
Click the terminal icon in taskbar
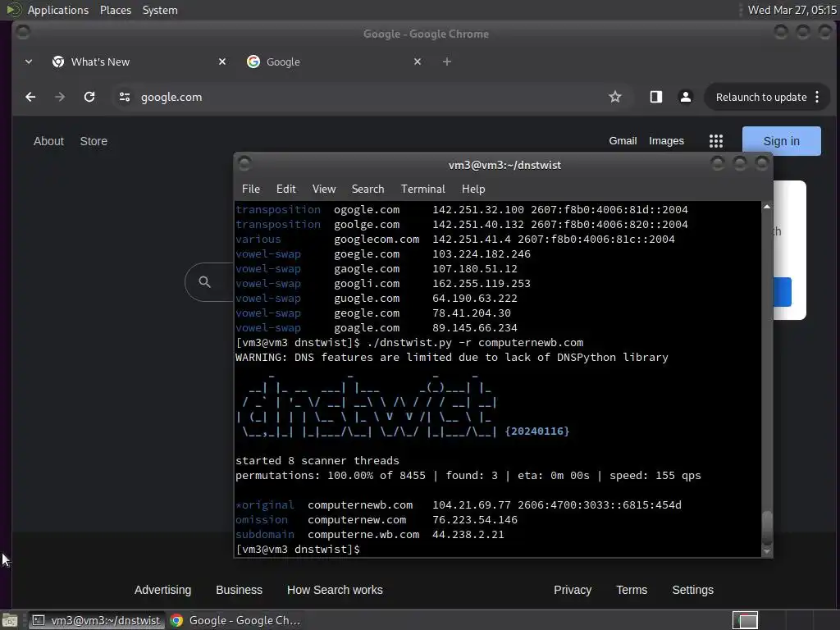pos(39,620)
